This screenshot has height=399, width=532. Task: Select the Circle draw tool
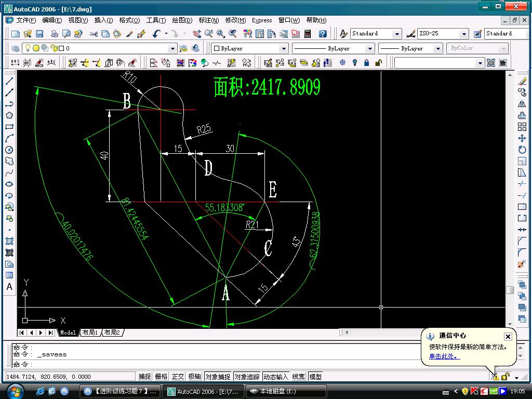click(x=9, y=150)
